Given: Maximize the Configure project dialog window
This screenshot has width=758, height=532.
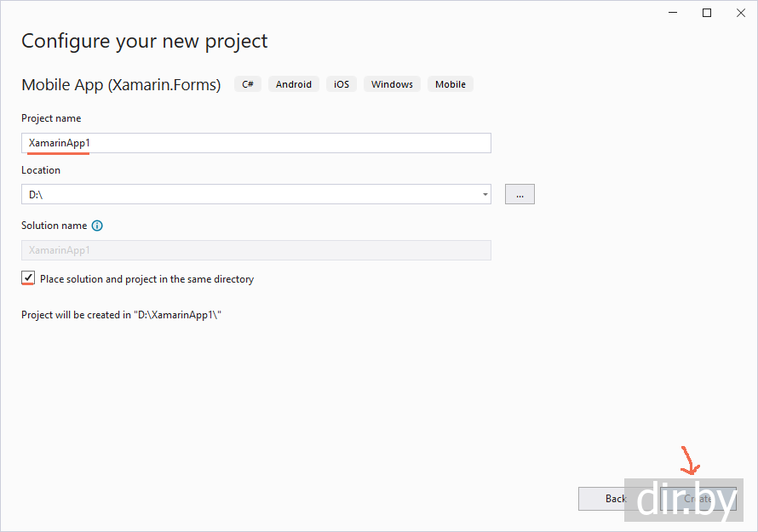Looking at the screenshot, I should point(707,13).
